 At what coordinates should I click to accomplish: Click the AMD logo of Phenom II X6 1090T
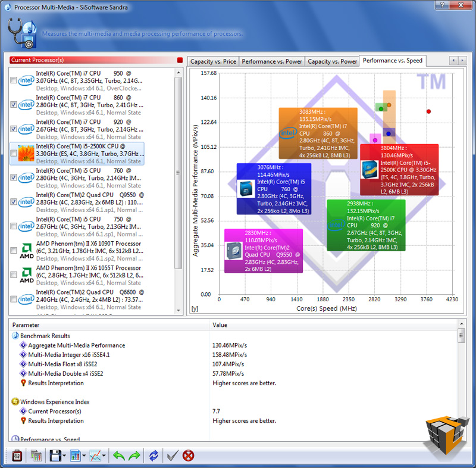pos(27,251)
